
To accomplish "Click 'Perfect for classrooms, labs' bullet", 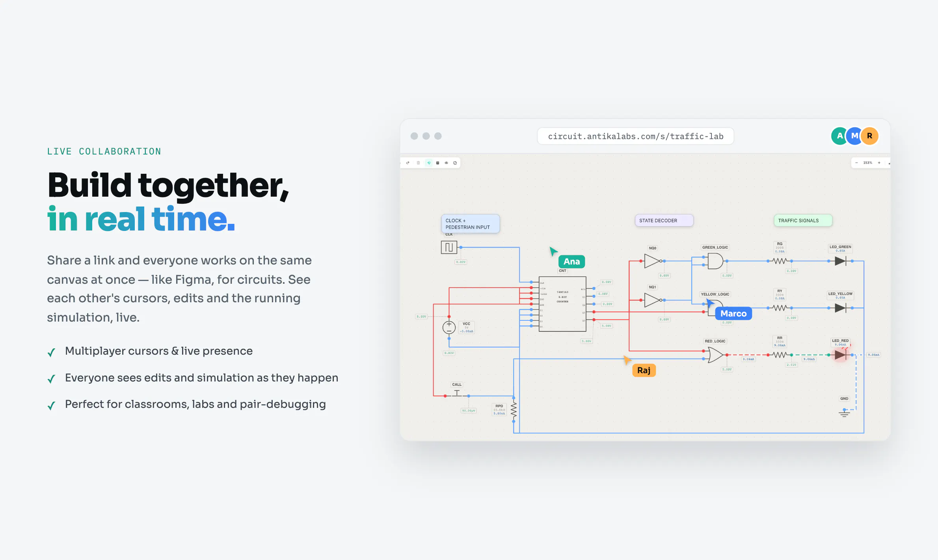I will pyautogui.click(x=195, y=404).
